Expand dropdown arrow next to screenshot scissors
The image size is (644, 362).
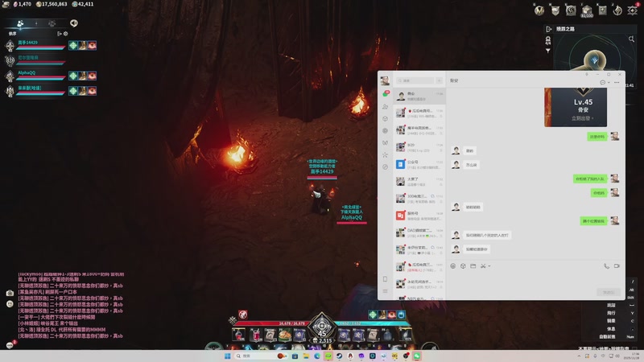[489, 266]
